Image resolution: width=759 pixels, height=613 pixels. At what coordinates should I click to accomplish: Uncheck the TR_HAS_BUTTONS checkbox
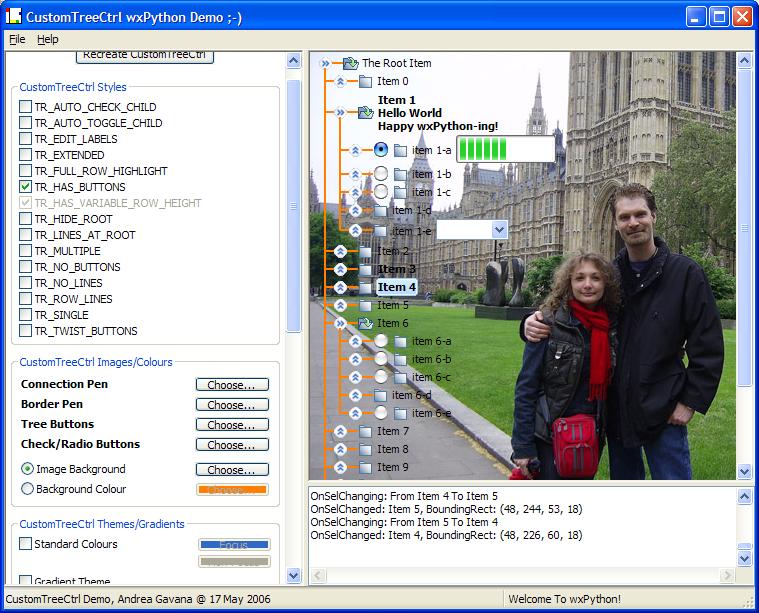[x=26, y=187]
